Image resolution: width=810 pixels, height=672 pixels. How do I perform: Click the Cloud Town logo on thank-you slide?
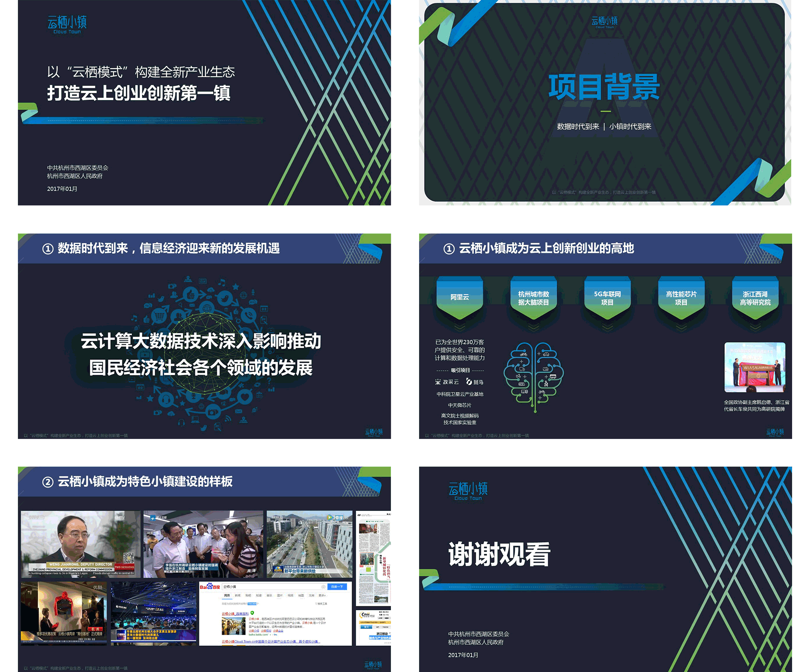click(468, 491)
